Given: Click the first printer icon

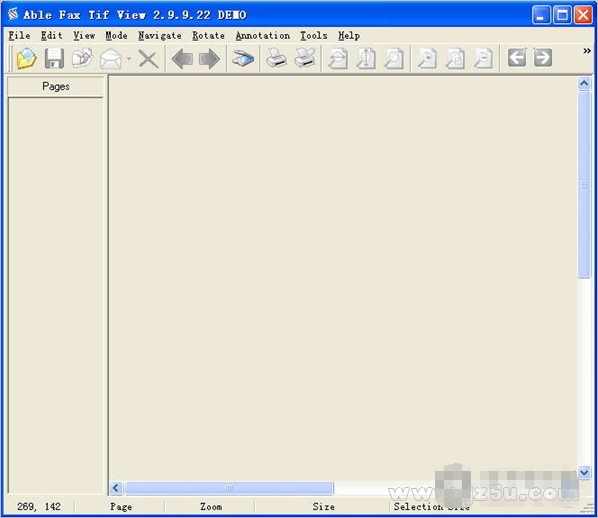Looking at the screenshot, I should [x=276, y=58].
